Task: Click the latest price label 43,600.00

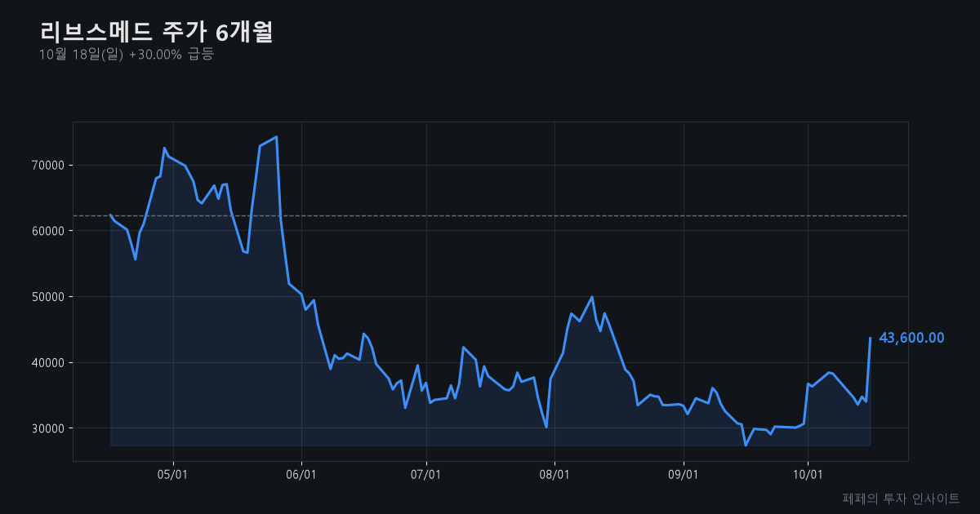Action: pyautogui.click(x=911, y=338)
